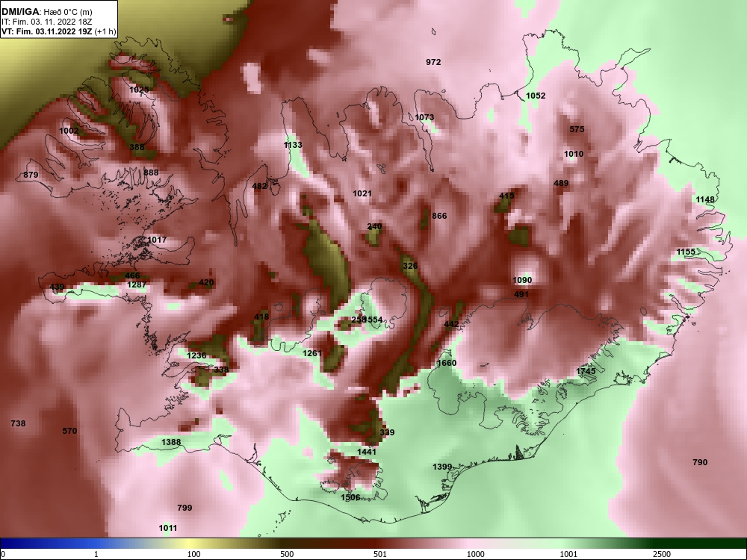Image resolution: width=747 pixels, height=560 pixels.
Task: Select the 1090 map value
Action: (x=522, y=281)
